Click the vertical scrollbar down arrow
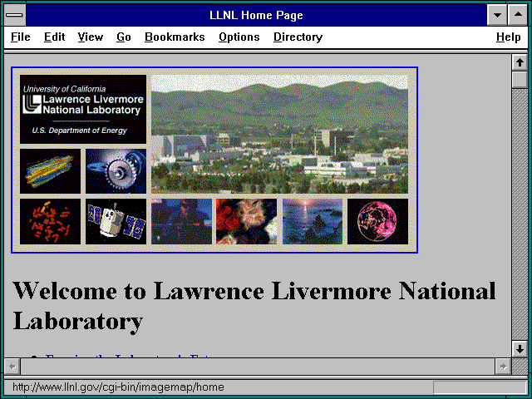This screenshot has width=532, height=399. click(x=520, y=349)
